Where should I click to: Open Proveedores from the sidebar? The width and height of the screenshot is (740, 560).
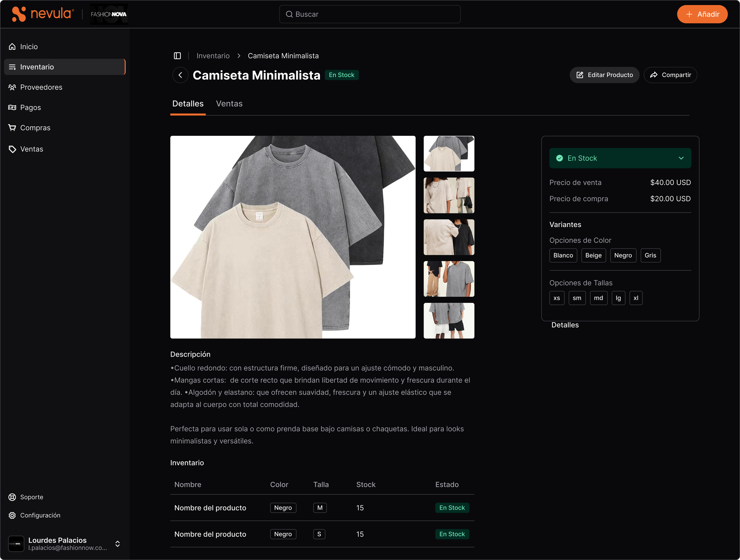tap(41, 87)
